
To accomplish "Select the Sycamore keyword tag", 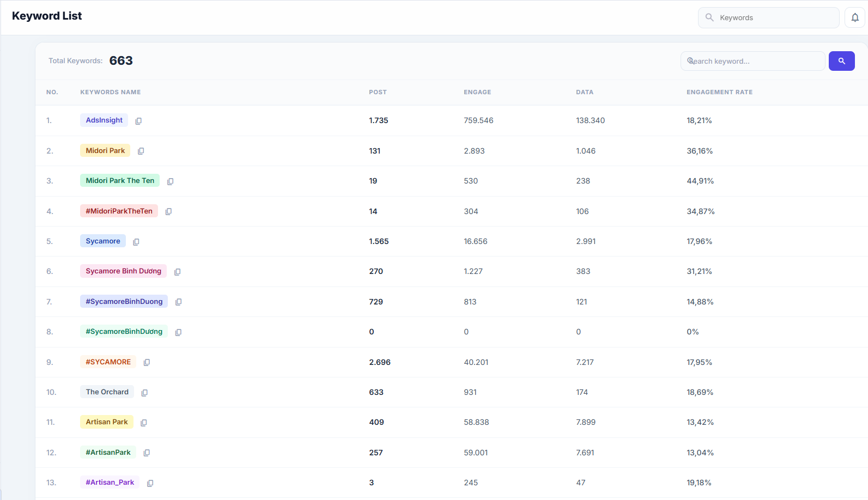I will (103, 241).
